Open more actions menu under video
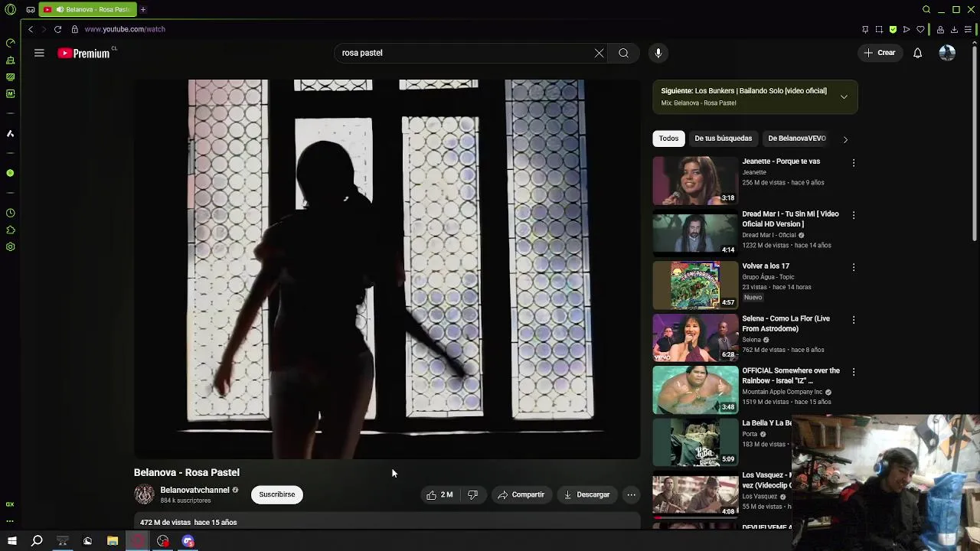This screenshot has width=980, height=551. coord(631,494)
